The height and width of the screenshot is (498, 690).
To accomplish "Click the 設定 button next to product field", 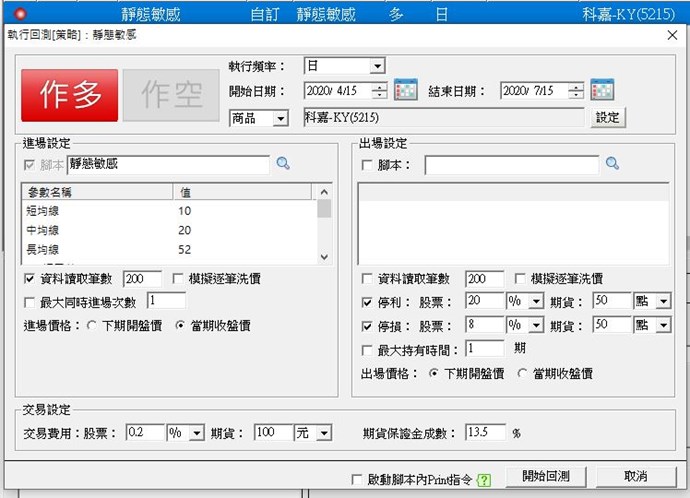I will [x=607, y=118].
